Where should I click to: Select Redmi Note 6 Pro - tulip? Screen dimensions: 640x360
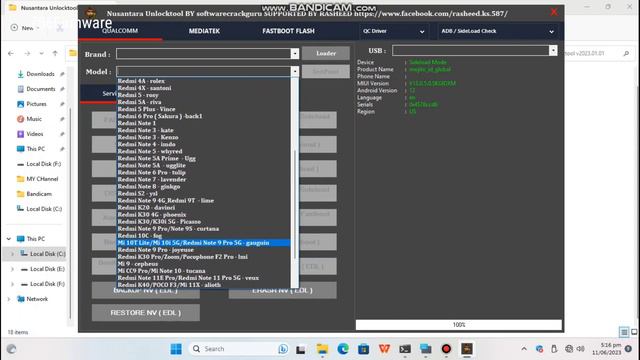(x=151, y=172)
